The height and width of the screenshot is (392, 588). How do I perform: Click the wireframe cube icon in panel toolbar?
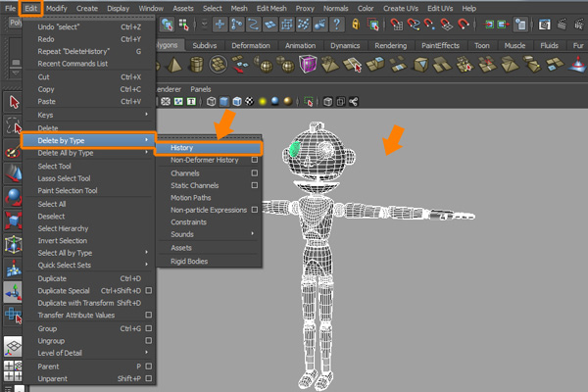(x=211, y=102)
